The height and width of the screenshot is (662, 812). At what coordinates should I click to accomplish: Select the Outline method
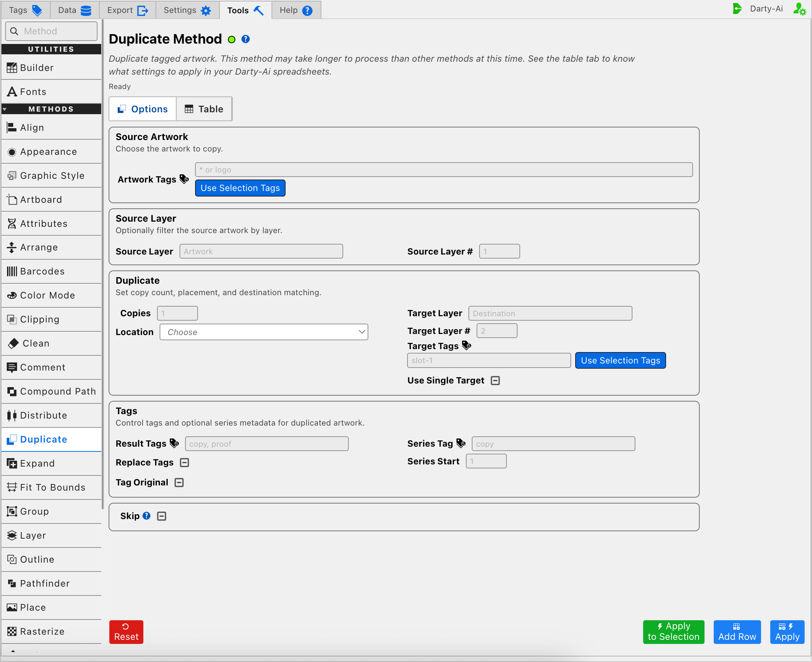click(x=51, y=560)
